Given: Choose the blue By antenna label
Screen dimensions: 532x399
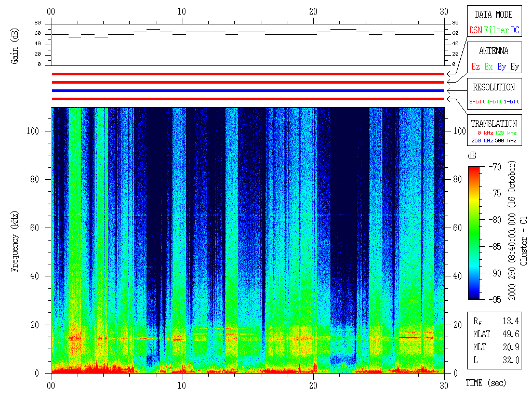Looking at the screenshot, I should click(501, 66).
